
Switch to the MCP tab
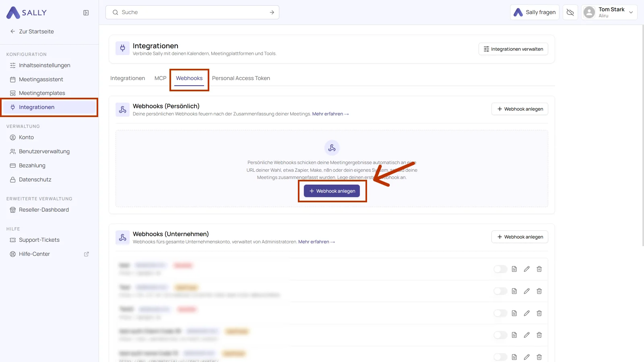(160, 78)
